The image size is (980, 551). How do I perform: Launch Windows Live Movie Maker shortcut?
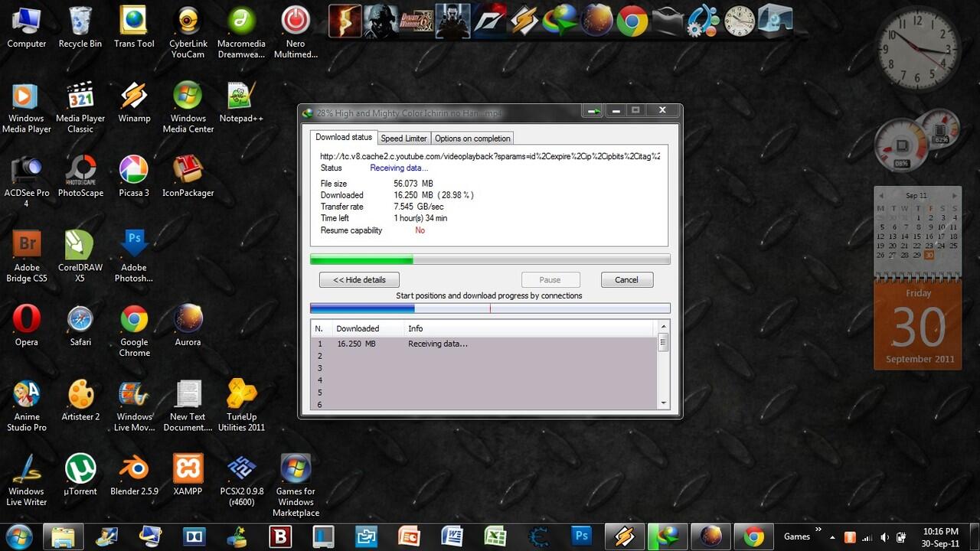(134, 406)
